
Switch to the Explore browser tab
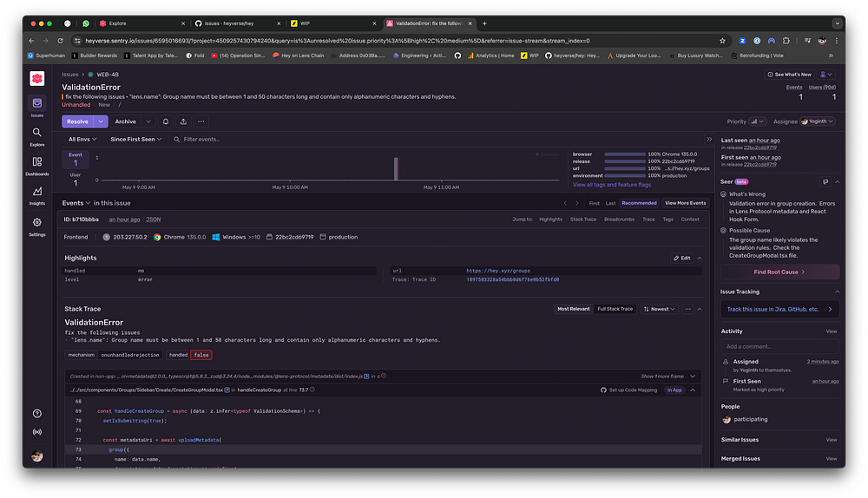(141, 23)
